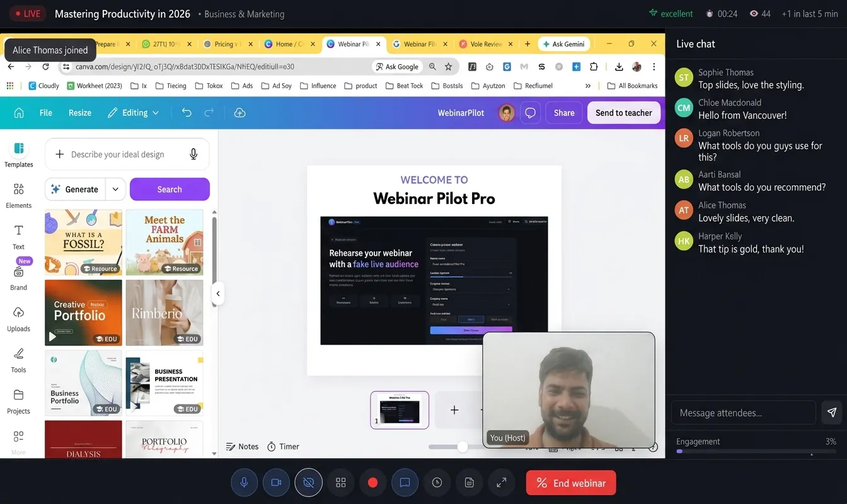Screen dimensions: 847x504
Task: Bookmark this page with the star icon
Action: (x=449, y=66)
